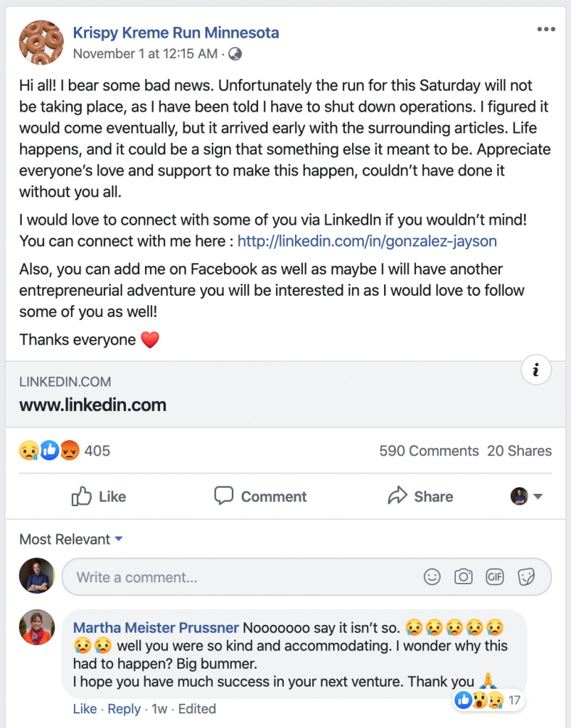The width and height of the screenshot is (571, 728).
Task: Open the Krispy Kreme Run Minnesota page
Action: [176, 33]
